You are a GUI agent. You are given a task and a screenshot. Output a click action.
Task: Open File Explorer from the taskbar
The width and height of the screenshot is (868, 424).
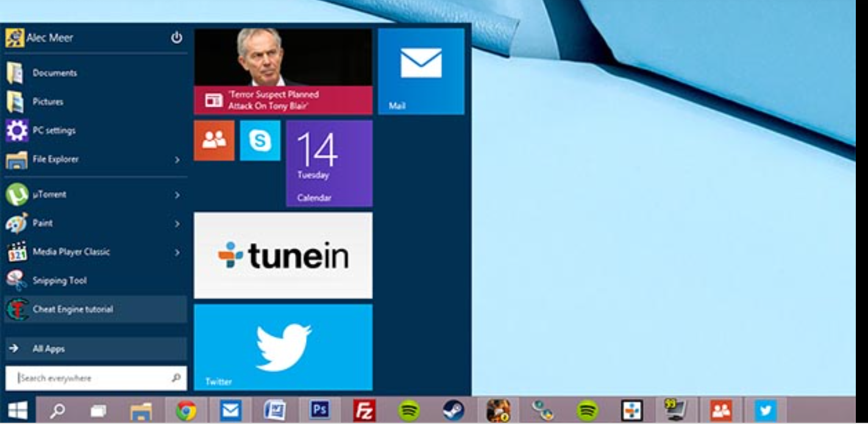coord(141,410)
